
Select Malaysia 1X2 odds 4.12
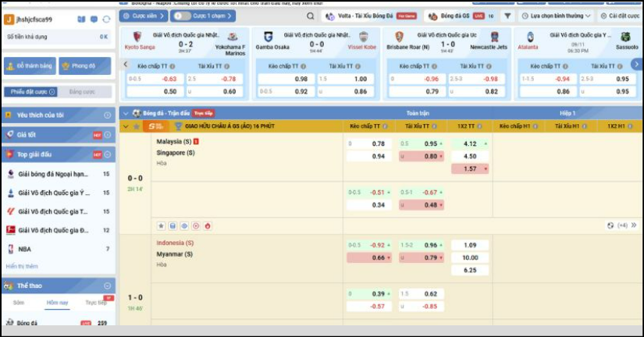[x=471, y=144]
